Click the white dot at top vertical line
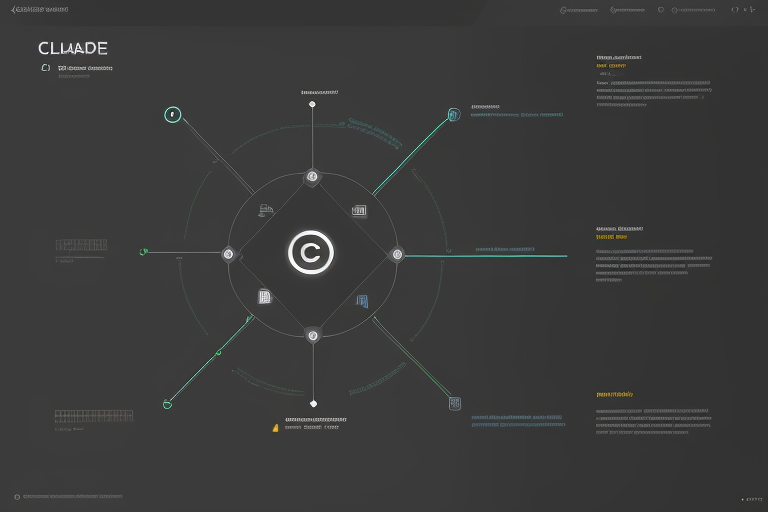Image resolution: width=768 pixels, height=512 pixels. (312, 104)
